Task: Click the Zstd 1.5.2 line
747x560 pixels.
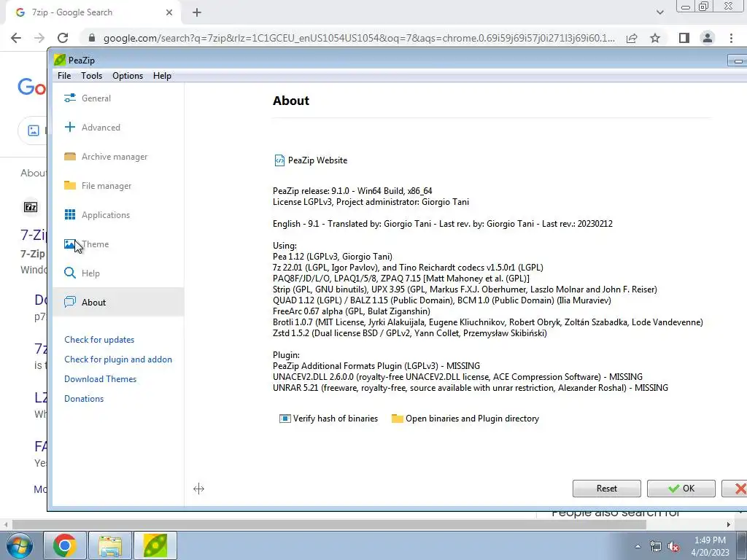Action: point(410,332)
